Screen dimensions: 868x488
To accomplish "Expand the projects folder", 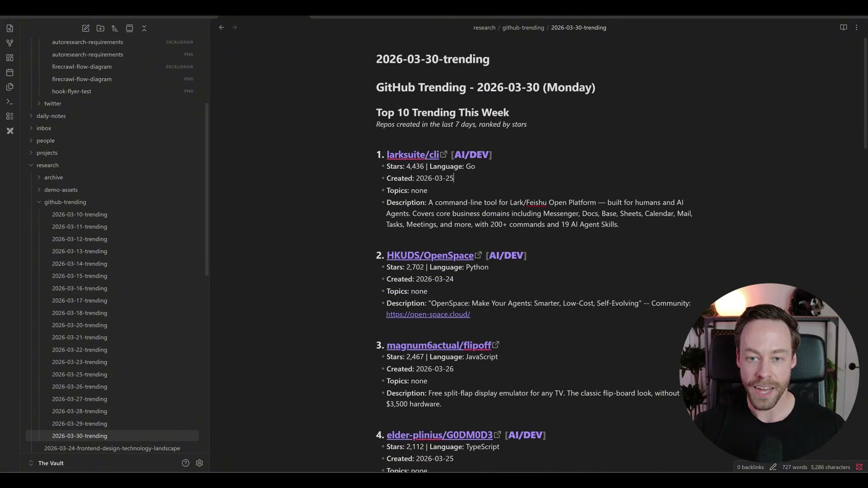I will [31, 153].
